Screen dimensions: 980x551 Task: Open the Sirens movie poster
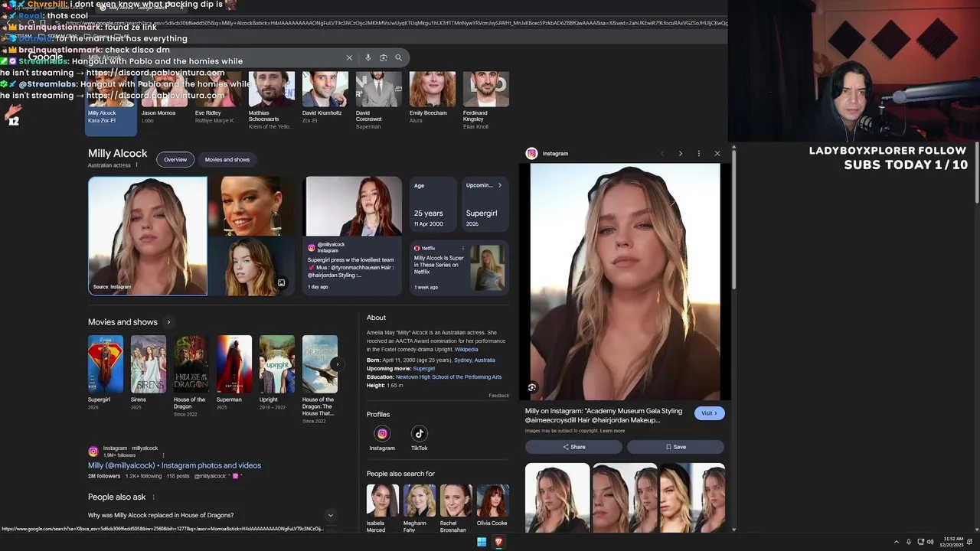coord(149,364)
